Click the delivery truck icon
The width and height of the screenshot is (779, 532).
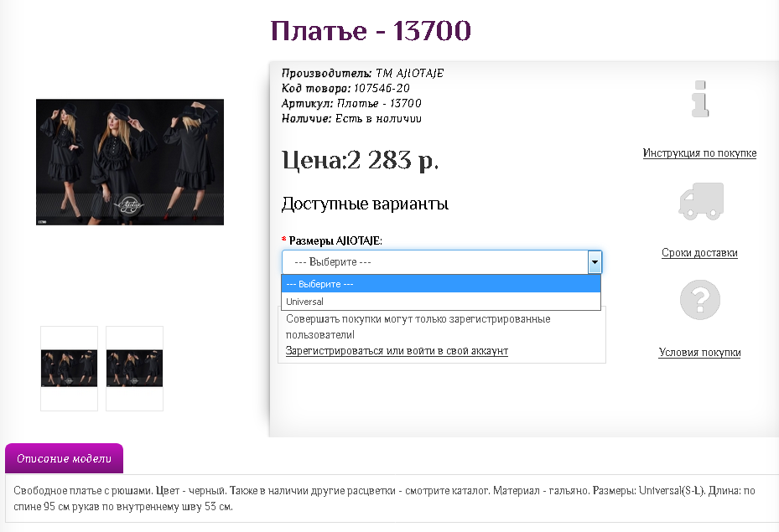tap(699, 202)
